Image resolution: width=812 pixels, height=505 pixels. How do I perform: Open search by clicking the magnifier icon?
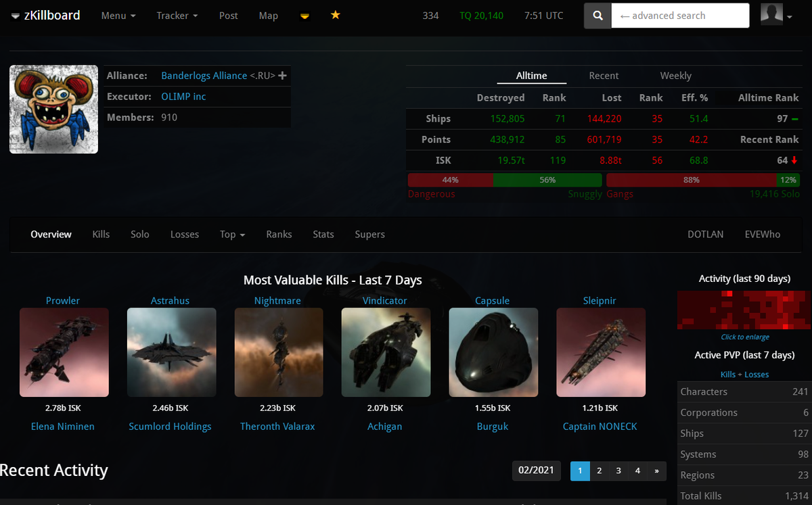(x=596, y=15)
